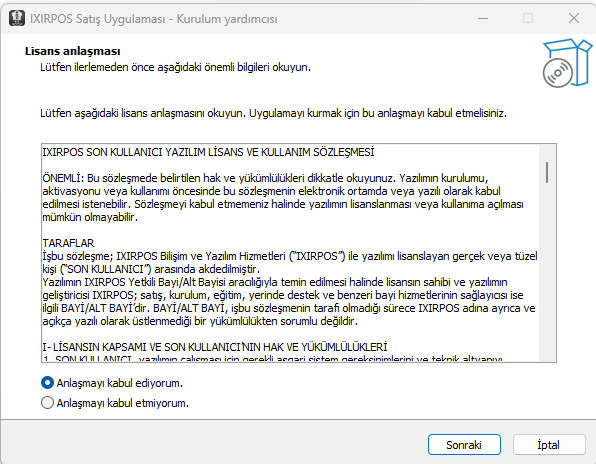Click the IXIRPOS app icon in title bar
The height and width of the screenshot is (464, 596).
point(17,18)
